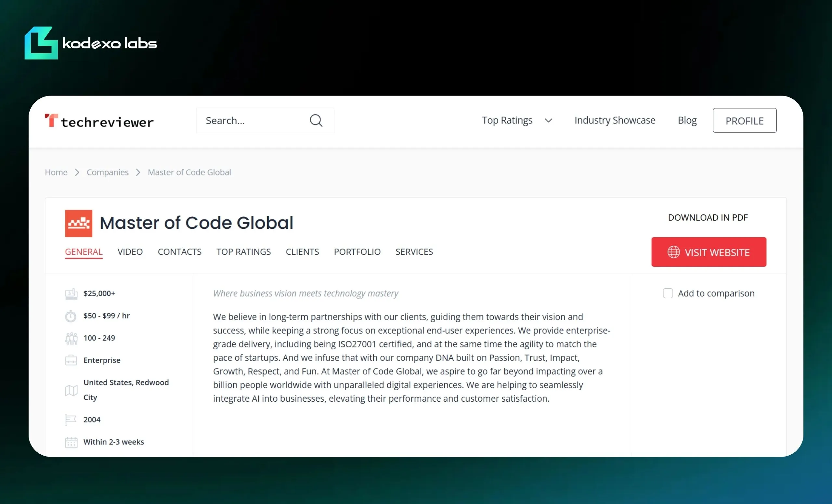Click the hourly rate clock icon

71,316
